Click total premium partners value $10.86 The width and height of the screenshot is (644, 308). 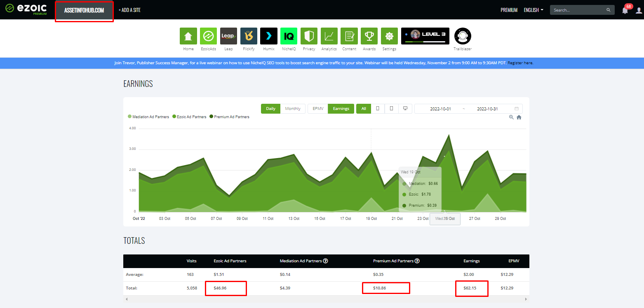pyautogui.click(x=380, y=288)
